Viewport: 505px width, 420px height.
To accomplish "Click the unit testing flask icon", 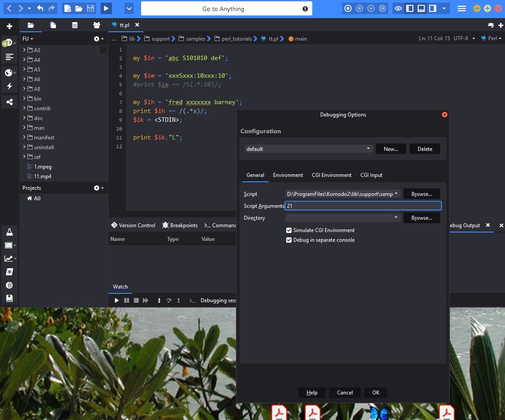I will [9, 232].
